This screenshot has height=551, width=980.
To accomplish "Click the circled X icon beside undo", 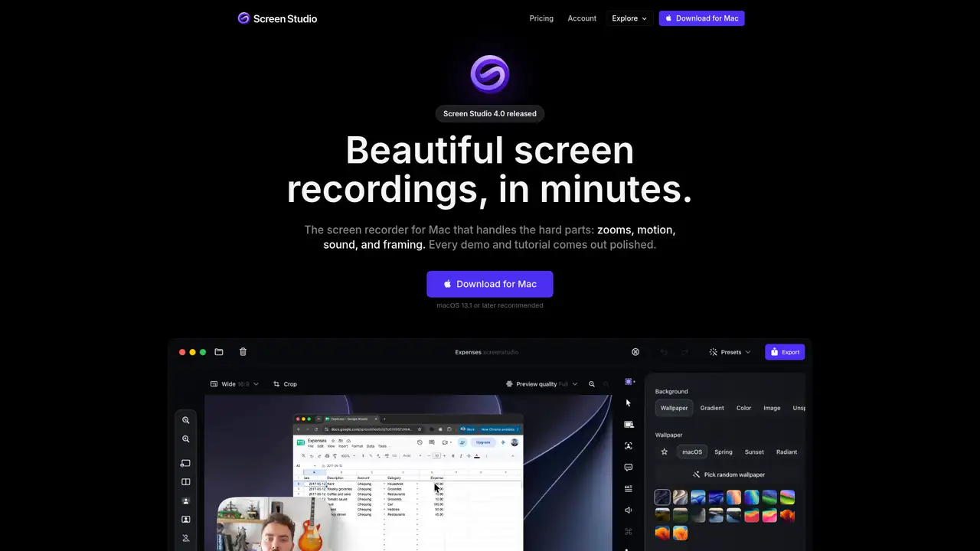I will click(x=635, y=352).
